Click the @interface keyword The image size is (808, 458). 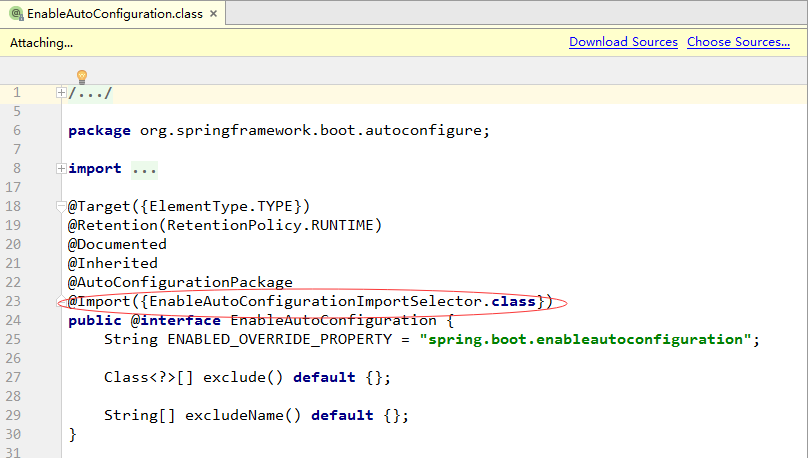[175, 320]
